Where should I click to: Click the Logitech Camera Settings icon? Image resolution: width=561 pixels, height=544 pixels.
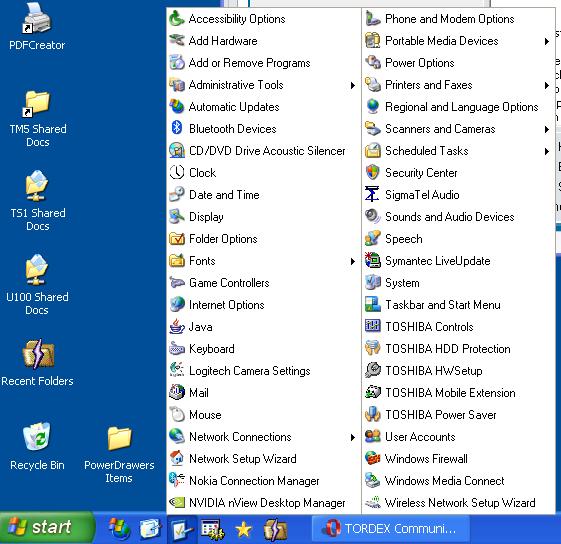point(177,370)
